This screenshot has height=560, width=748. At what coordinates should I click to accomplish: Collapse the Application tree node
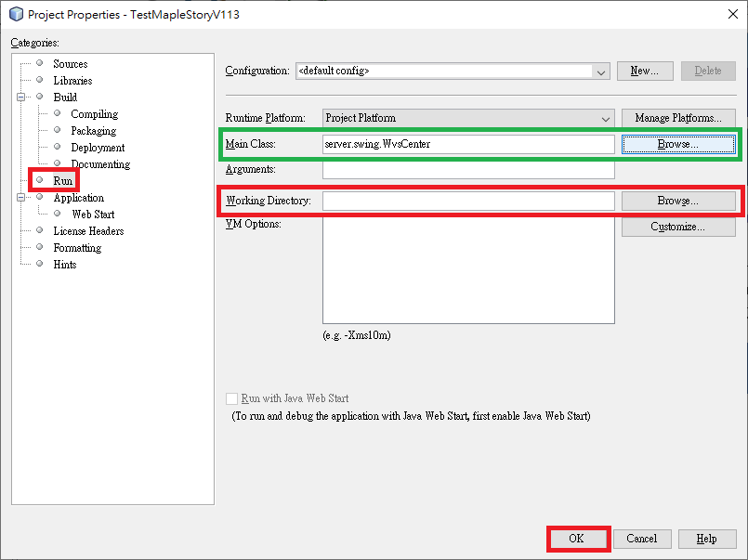coord(20,197)
